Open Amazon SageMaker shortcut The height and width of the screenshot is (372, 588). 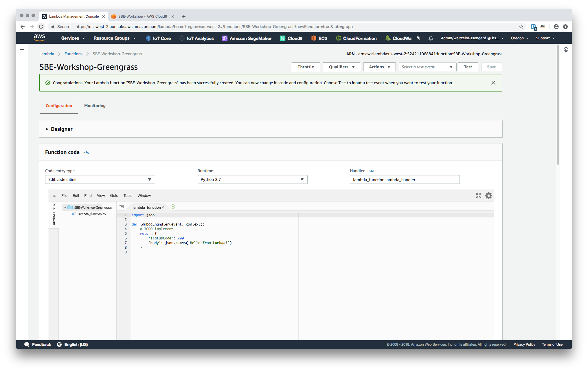[247, 38]
